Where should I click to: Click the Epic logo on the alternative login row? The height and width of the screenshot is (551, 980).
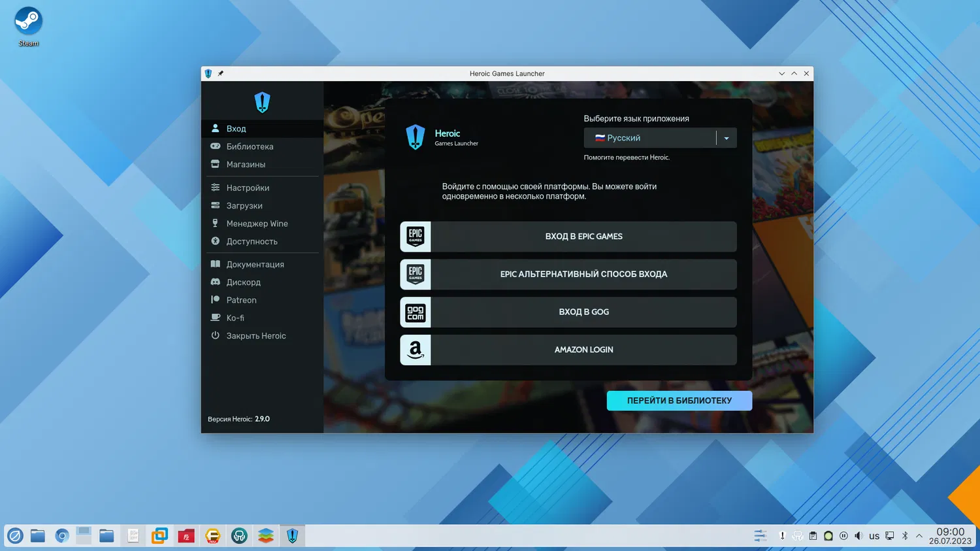pyautogui.click(x=416, y=275)
